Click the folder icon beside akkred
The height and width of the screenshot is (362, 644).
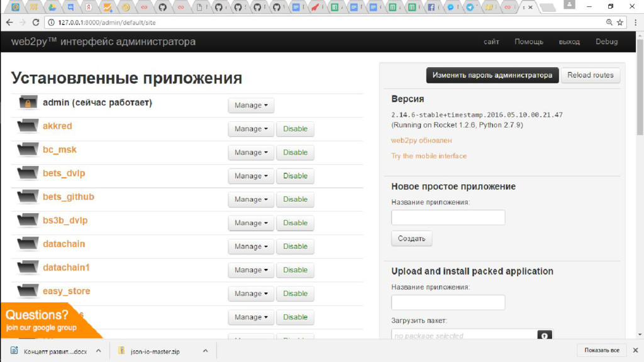[28, 126]
